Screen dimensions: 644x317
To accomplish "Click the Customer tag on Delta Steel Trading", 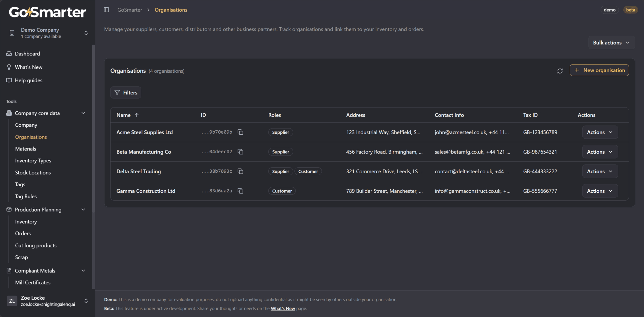I will click(308, 171).
